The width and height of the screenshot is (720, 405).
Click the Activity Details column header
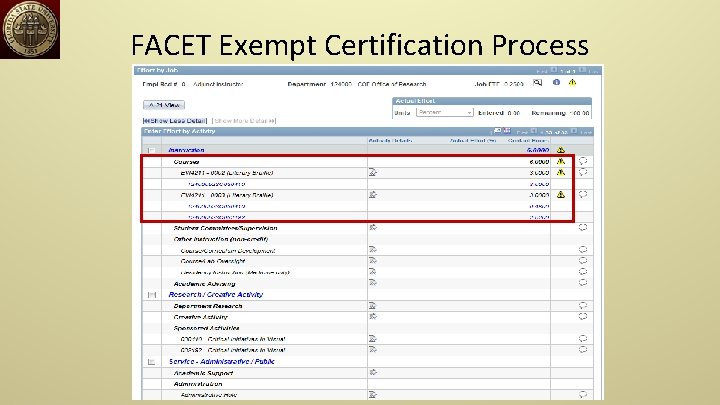(x=390, y=141)
